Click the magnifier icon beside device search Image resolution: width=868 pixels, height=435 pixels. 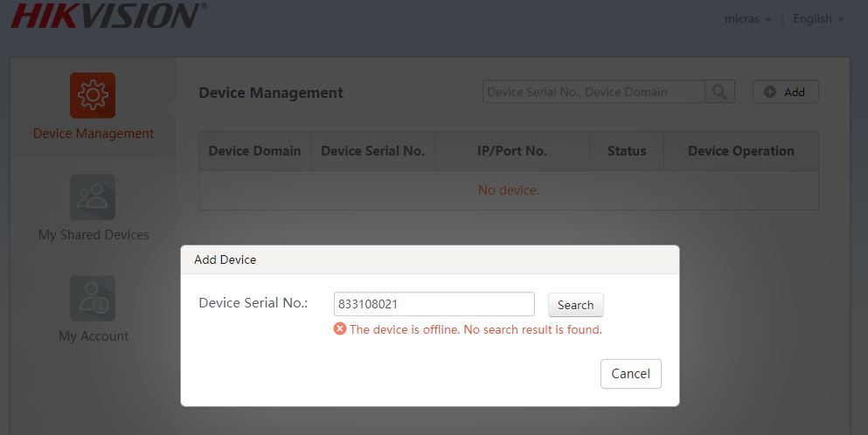[719, 92]
